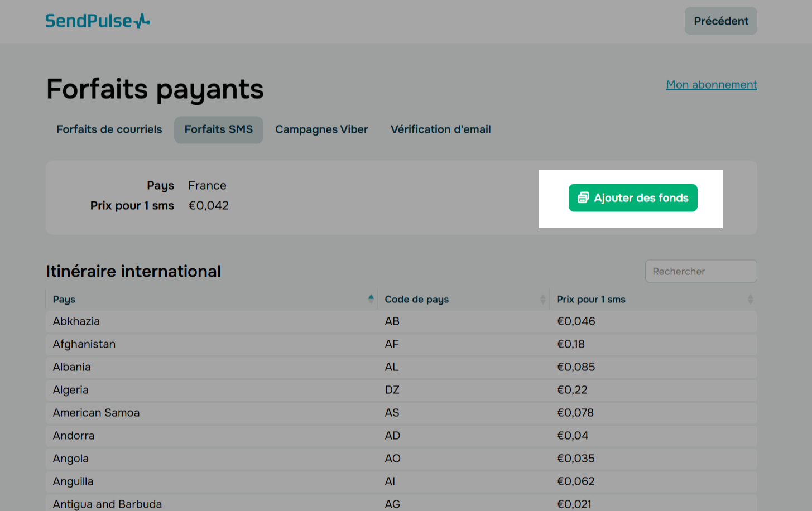Sort table by Pays column arrow

[371, 299]
